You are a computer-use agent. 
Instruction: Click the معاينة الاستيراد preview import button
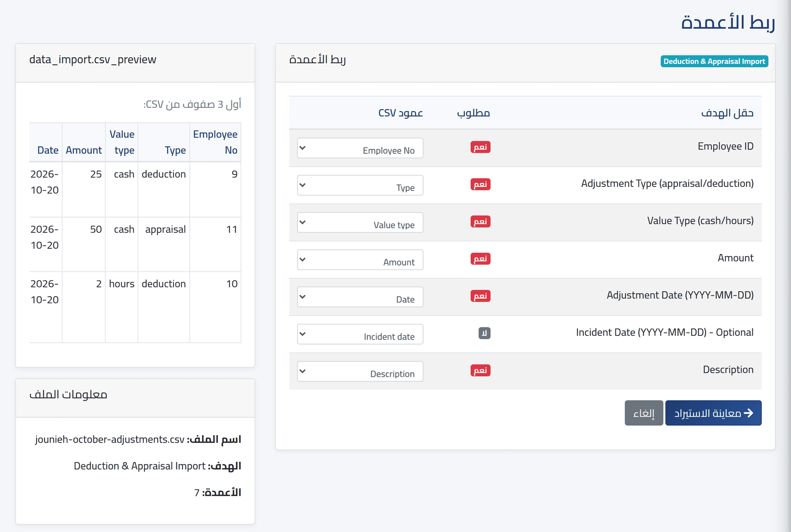click(x=713, y=413)
